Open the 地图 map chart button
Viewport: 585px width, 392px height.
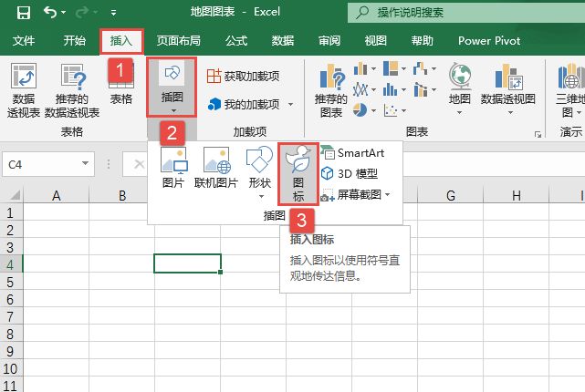(x=460, y=88)
